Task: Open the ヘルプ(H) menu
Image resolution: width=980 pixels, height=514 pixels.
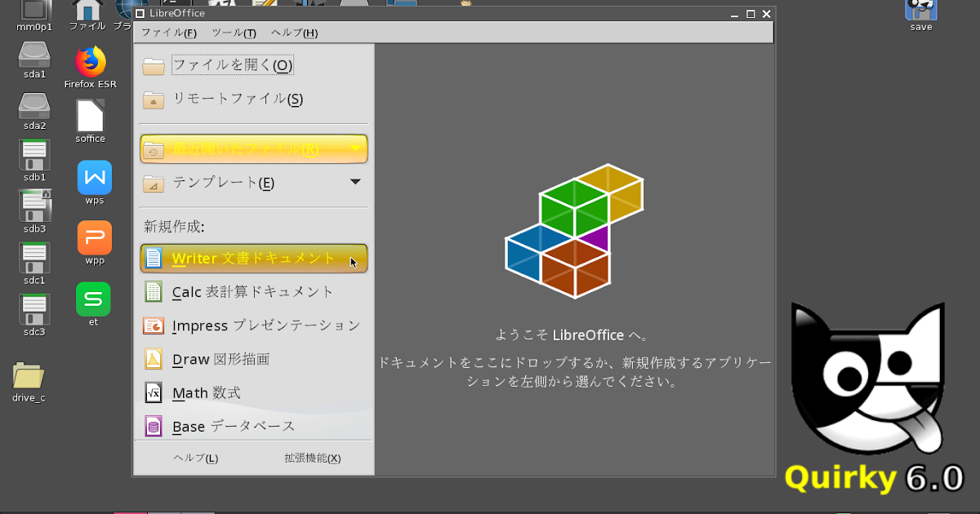Action: pyautogui.click(x=294, y=33)
